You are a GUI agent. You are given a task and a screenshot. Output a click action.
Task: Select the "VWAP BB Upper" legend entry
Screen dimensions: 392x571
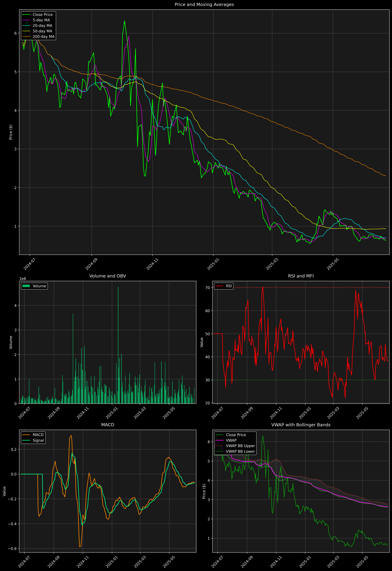click(240, 446)
